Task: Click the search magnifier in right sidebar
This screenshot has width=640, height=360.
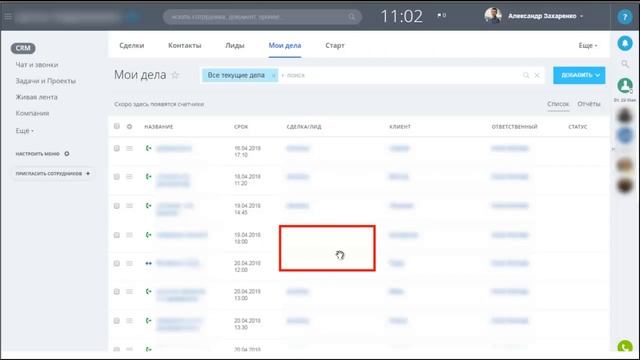Action: (625, 64)
